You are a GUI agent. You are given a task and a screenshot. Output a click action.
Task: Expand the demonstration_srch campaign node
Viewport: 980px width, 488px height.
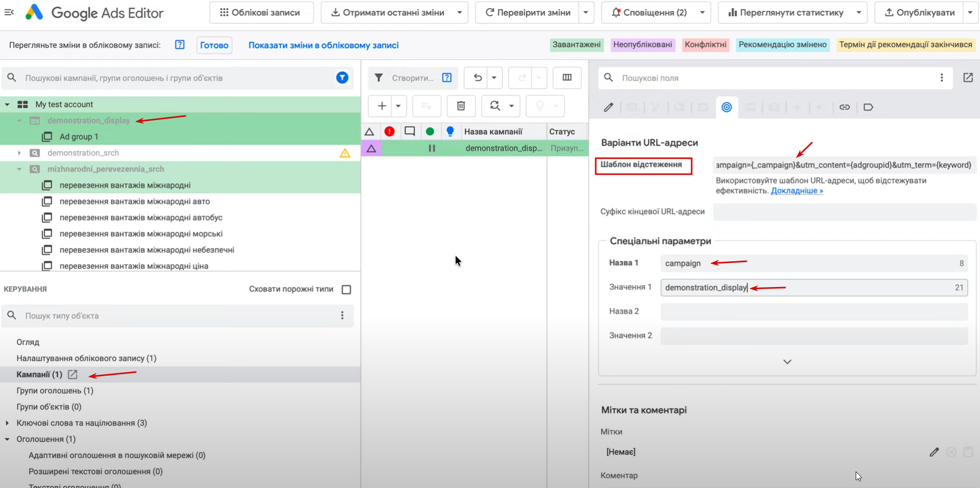coord(20,153)
